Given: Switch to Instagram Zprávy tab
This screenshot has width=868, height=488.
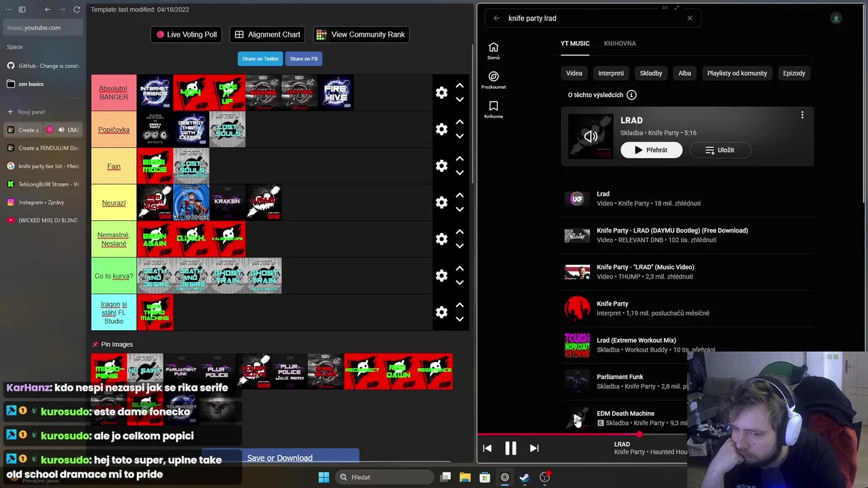Looking at the screenshot, I should pos(43,203).
